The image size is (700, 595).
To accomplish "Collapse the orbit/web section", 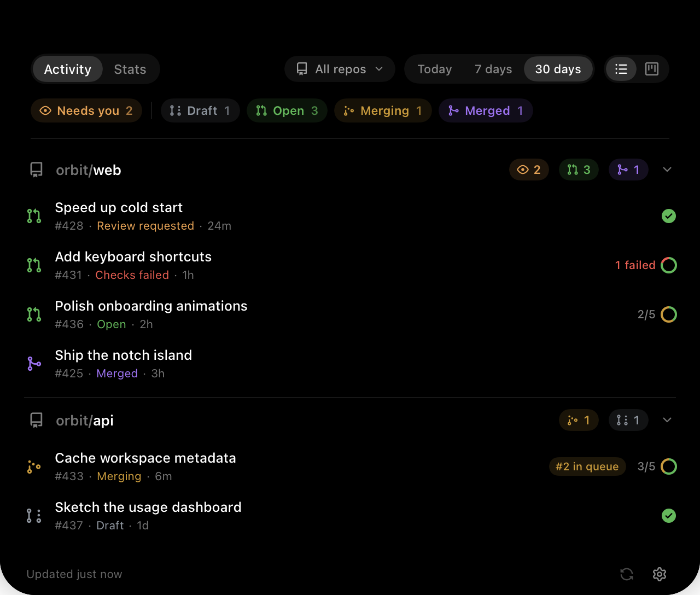I will pyautogui.click(x=667, y=170).
